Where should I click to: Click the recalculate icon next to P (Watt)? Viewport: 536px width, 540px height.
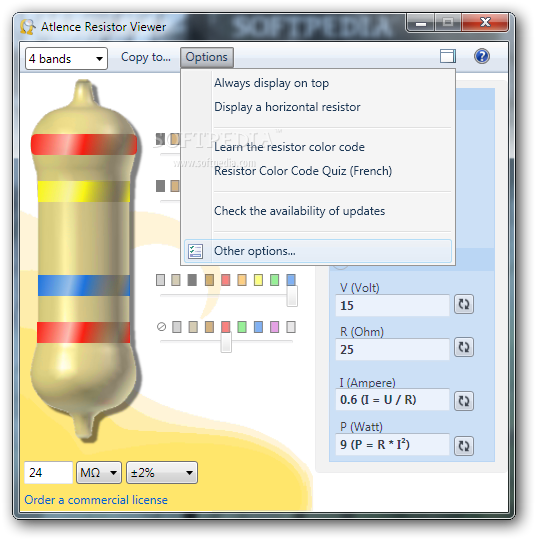pos(464,446)
